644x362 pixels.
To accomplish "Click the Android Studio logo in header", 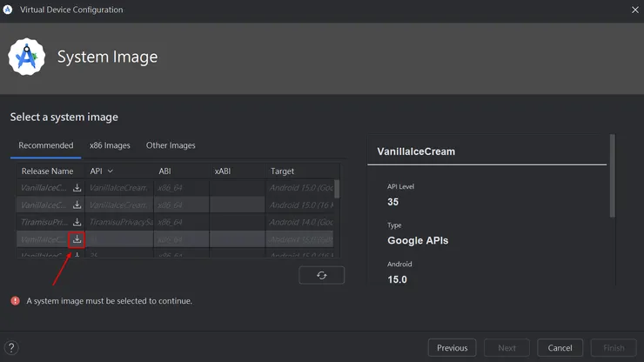I will (27, 57).
